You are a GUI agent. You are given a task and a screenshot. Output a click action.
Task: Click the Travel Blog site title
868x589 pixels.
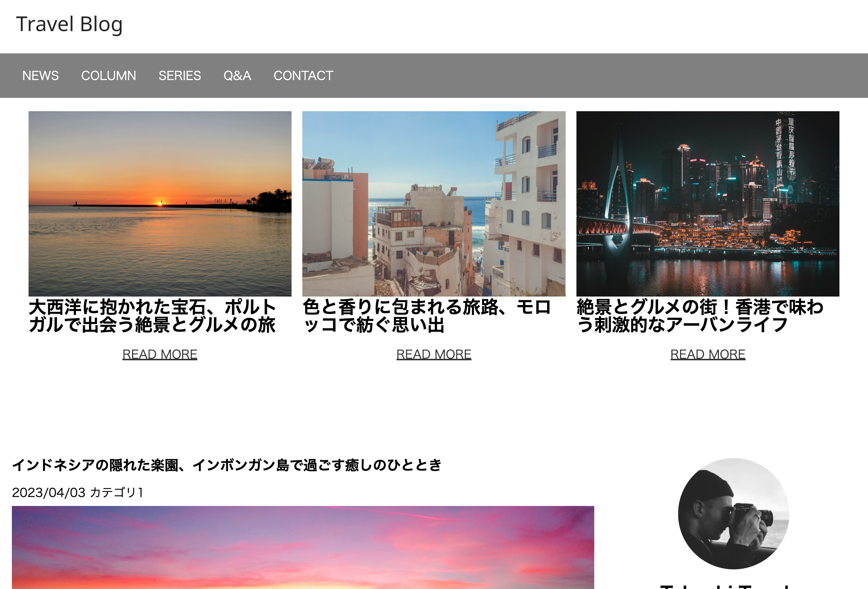pyautogui.click(x=69, y=24)
